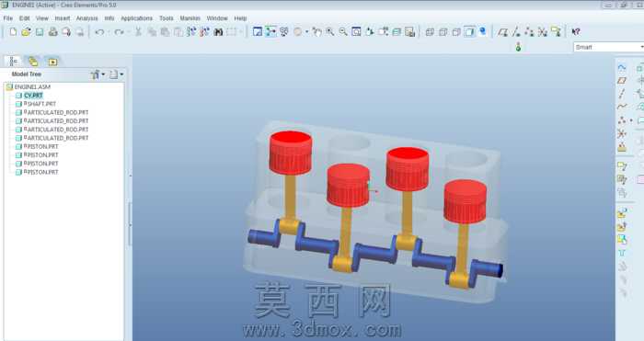Click the traffic light regeneration status icon
Screen dimensions: 644x341
(518, 47)
